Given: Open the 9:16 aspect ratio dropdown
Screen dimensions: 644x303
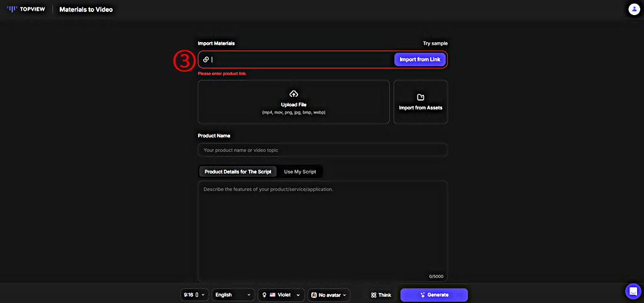Looking at the screenshot, I should pos(195,295).
